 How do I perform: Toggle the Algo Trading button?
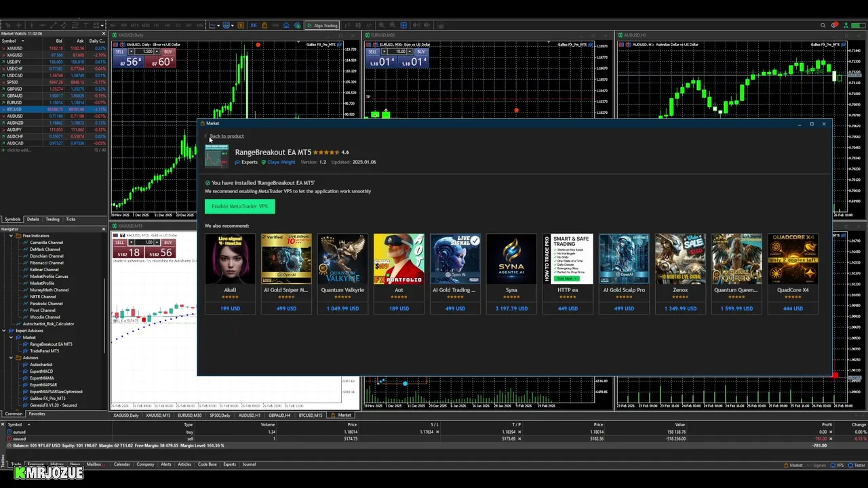pos(321,26)
